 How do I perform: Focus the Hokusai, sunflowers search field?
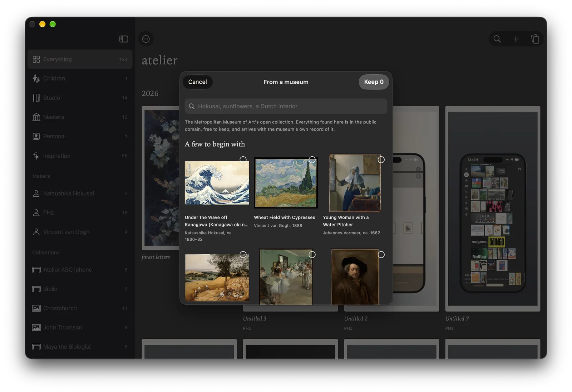pyautogui.click(x=286, y=107)
